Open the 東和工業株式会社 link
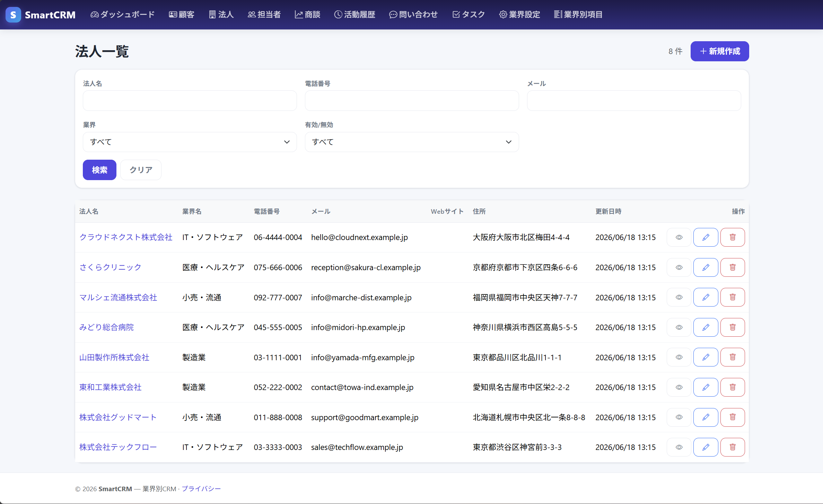The height and width of the screenshot is (504, 823). coord(110,387)
